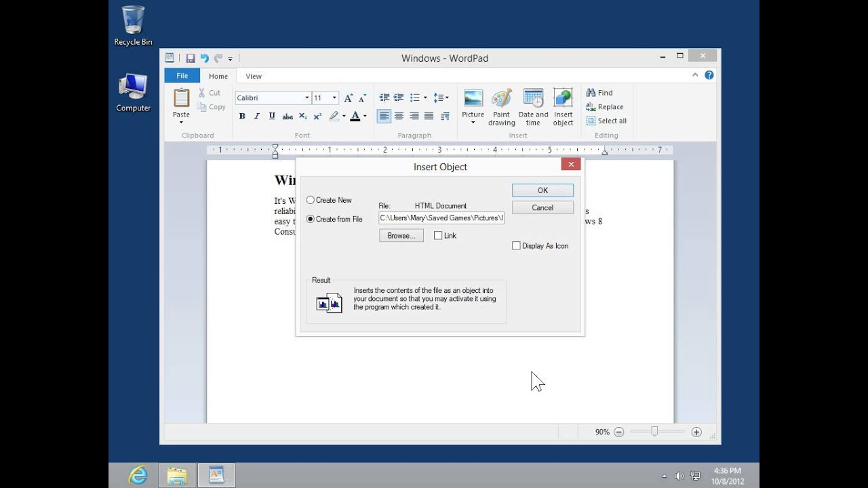This screenshot has width=868, height=488.
Task: Open the font color dropdown arrow
Action: pyautogui.click(x=365, y=117)
